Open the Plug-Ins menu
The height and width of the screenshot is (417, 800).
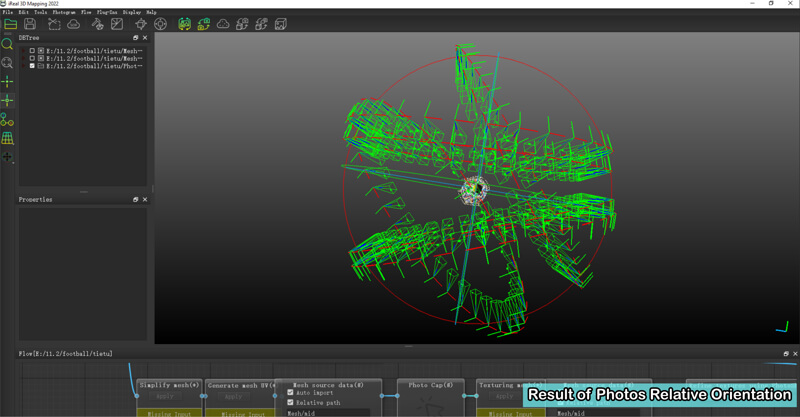pyautogui.click(x=107, y=12)
